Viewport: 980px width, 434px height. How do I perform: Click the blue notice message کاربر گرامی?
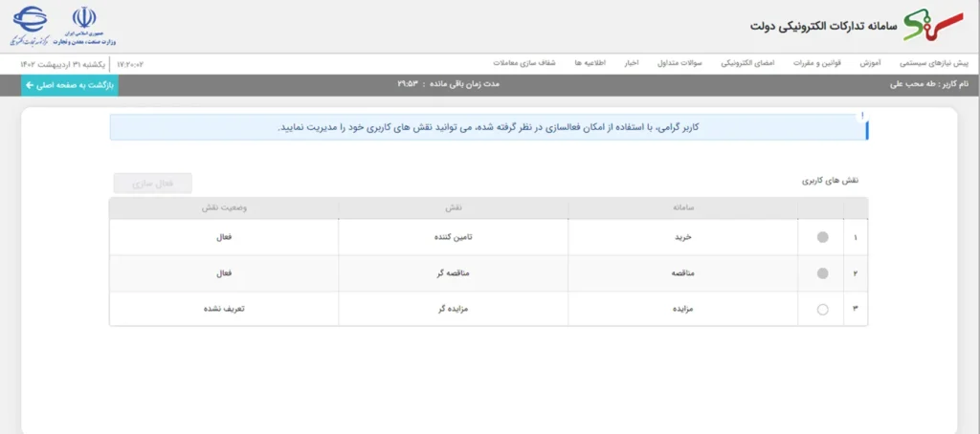pyautogui.click(x=488, y=127)
